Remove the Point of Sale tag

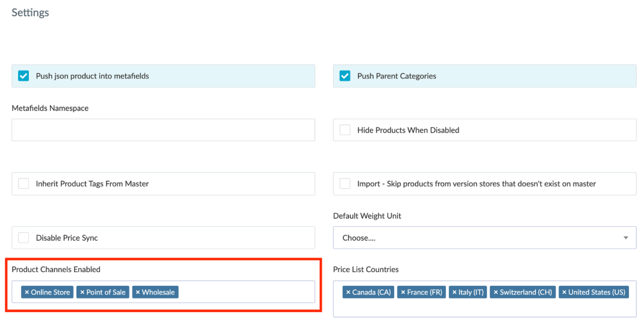pyautogui.click(x=83, y=293)
